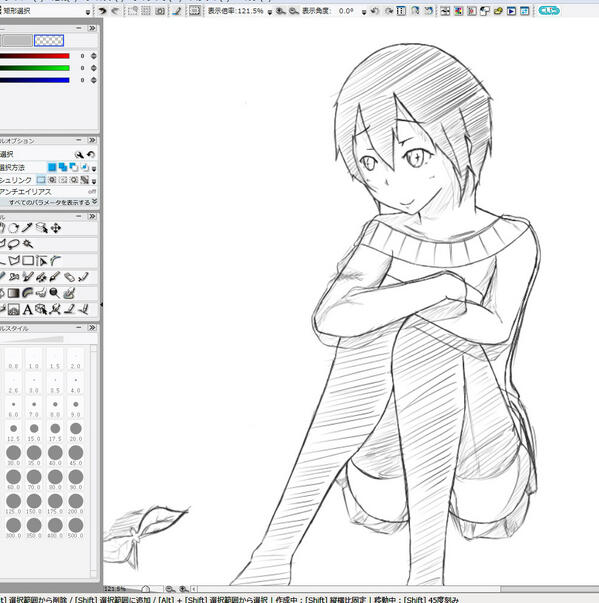The image size is (599, 603).
Task: Click the zoom out magnifier beside 121.5%
Action: [x=294, y=11]
